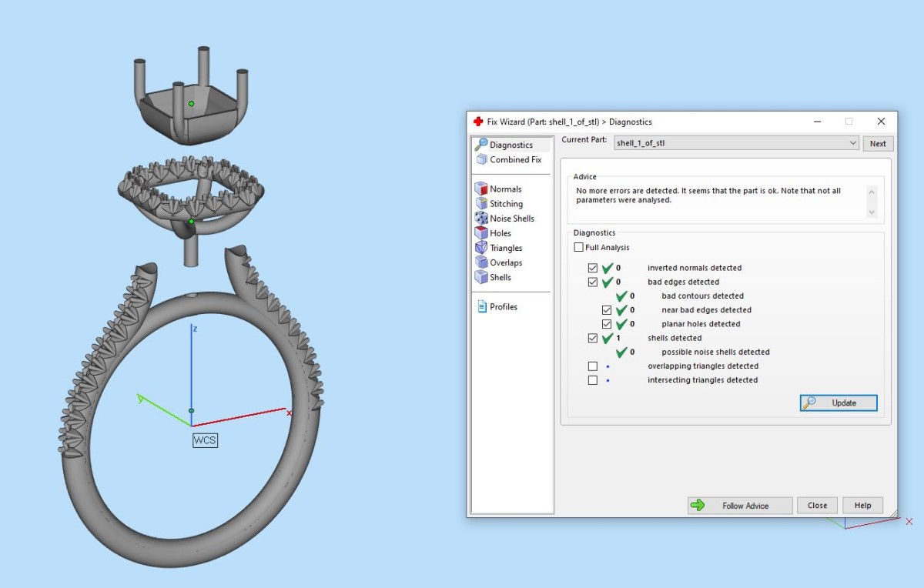Image resolution: width=924 pixels, height=588 pixels.
Task: Enable the Full Analysis checkbox
Action: click(579, 248)
